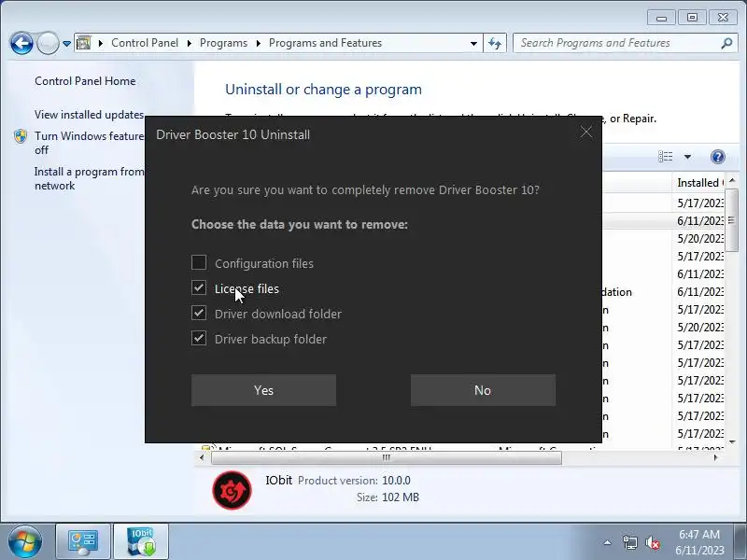The width and height of the screenshot is (747, 560).
Task: Go back with the blue arrow button
Action: 21,44
